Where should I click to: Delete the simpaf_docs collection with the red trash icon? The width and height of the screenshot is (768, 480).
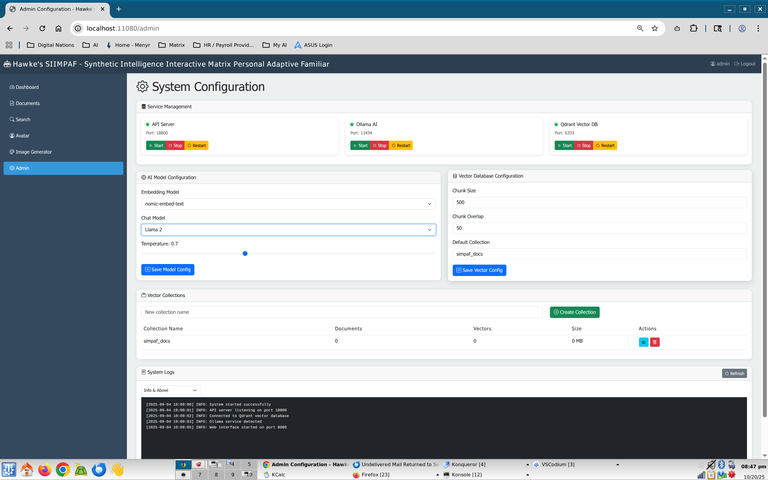pos(655,342)
